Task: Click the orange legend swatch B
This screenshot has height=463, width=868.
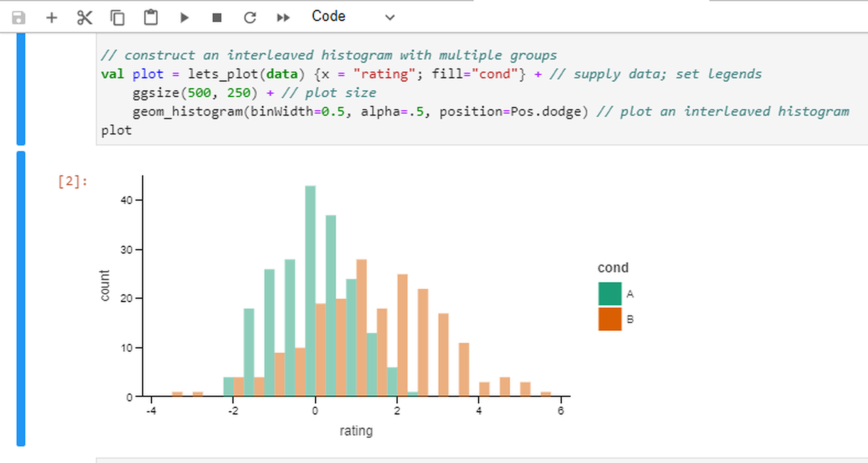Action: pos(609,319)
